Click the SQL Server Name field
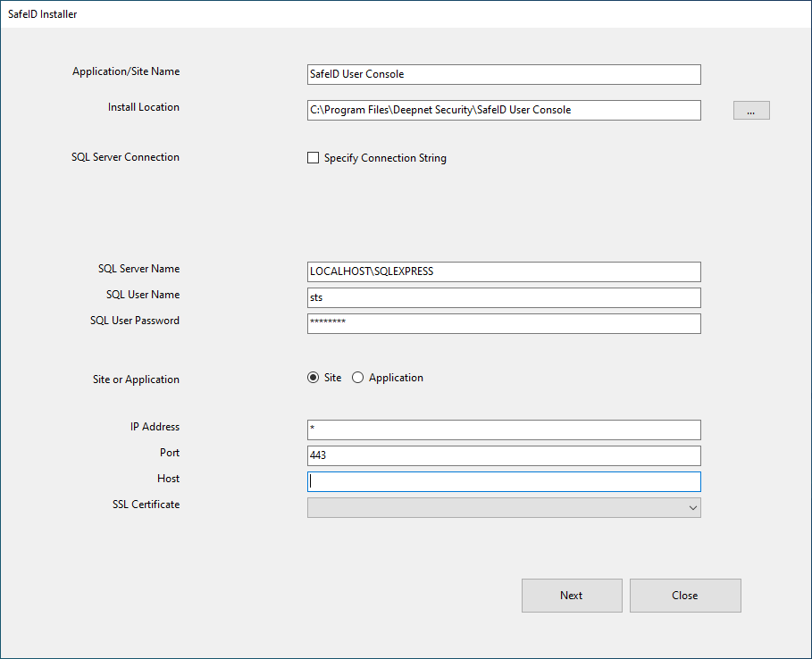Screen dimensions: 812x659 [503, 271]
